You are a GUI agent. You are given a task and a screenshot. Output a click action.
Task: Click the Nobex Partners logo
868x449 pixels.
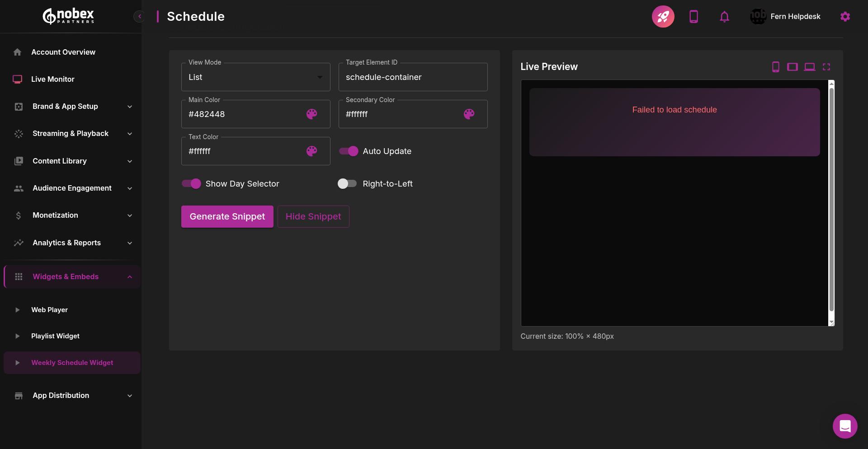pos(68,16)
